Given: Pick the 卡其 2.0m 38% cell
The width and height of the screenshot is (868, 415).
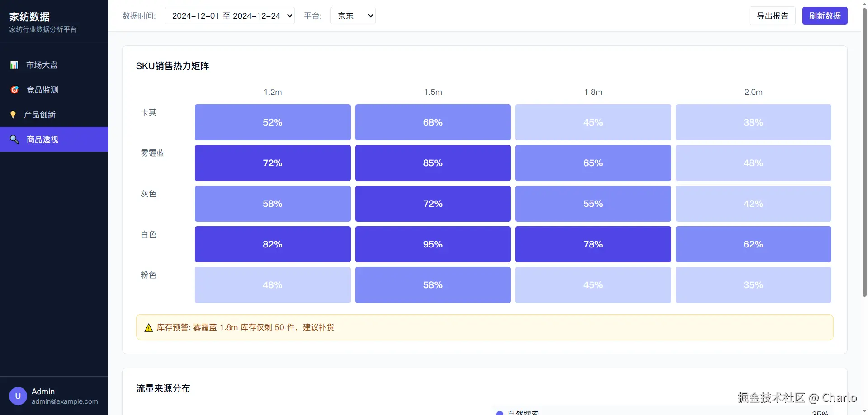Looking at the screenshot, I should coord(753,122).
